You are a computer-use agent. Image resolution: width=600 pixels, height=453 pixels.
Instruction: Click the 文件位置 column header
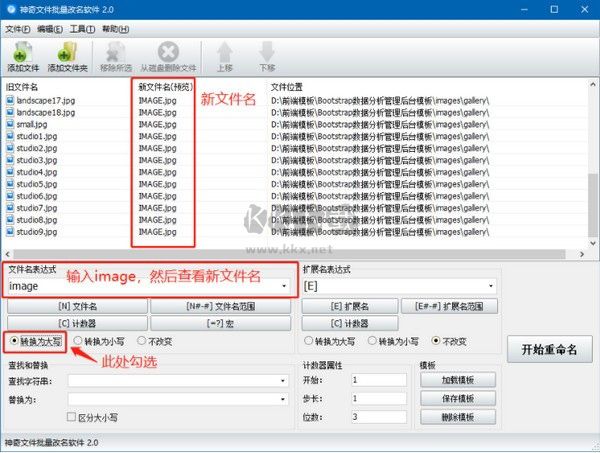coord(287,87)
